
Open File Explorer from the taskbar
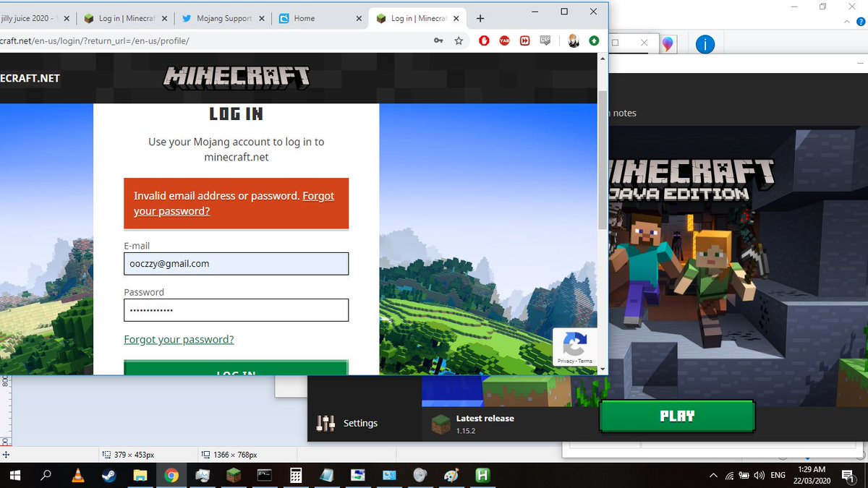coord(140,476)
